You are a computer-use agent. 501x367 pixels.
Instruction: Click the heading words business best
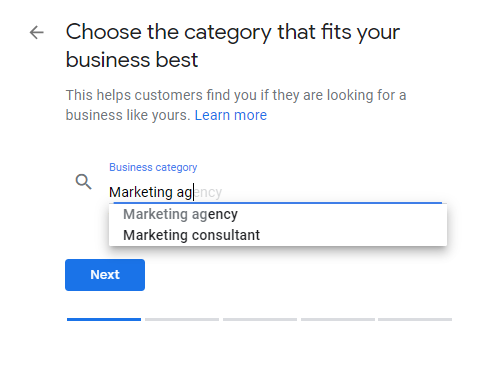pyautogui.click(x=132, y=60)
